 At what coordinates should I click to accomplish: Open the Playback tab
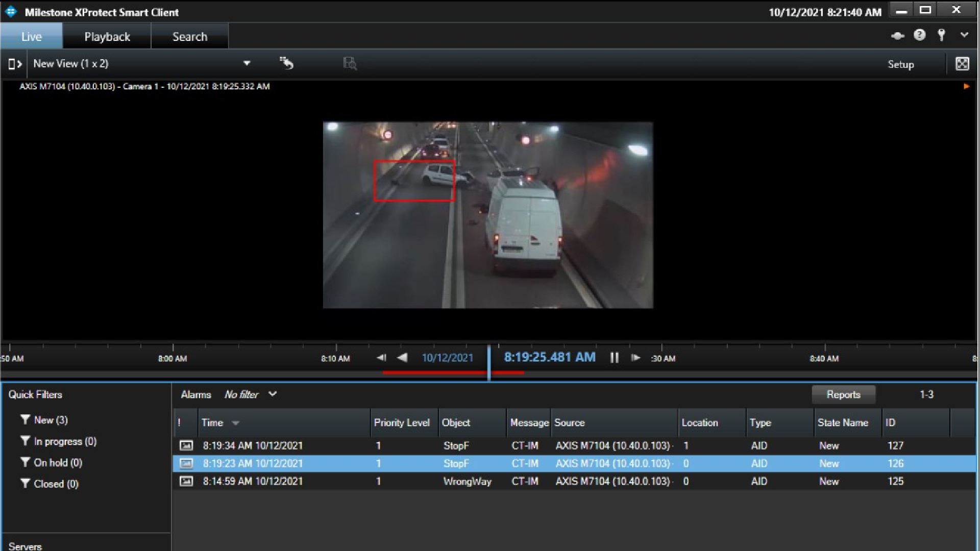(x=107, y=37)
